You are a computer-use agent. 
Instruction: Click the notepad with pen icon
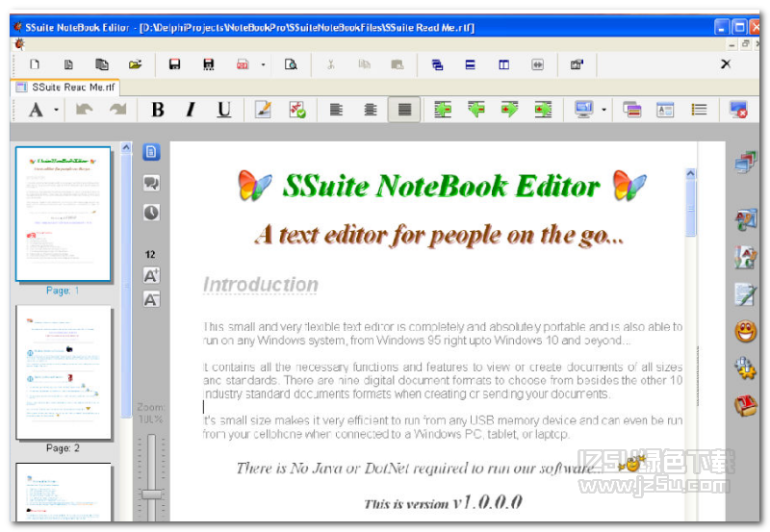coord(746,294)
